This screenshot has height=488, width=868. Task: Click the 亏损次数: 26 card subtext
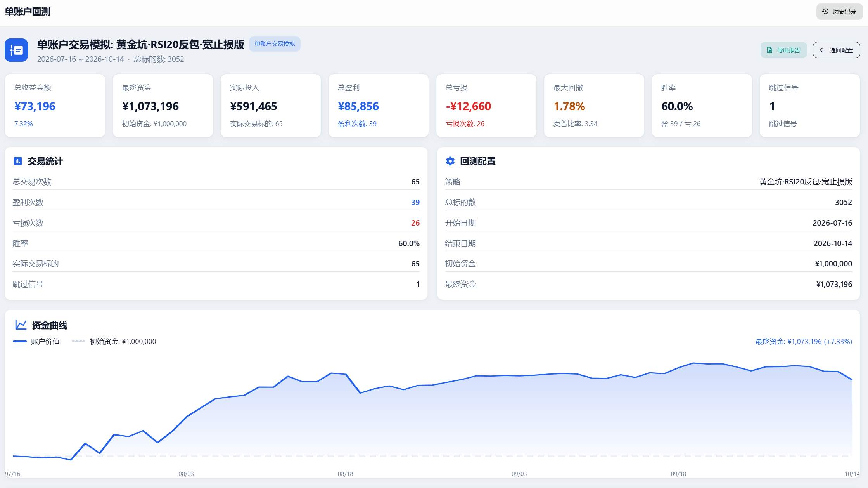[465, 124]
